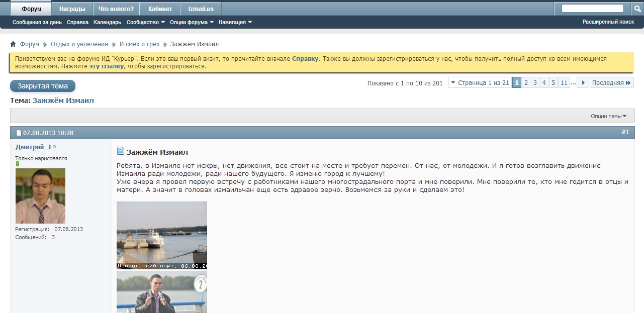This screenshot has height=313, width=644.
Task: Click the Сообщений: 3 text
Action: coord(35,237)
